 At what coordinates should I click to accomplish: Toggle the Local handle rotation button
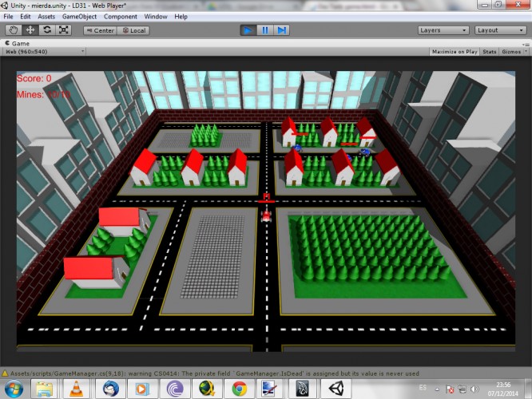click(133, 30)
